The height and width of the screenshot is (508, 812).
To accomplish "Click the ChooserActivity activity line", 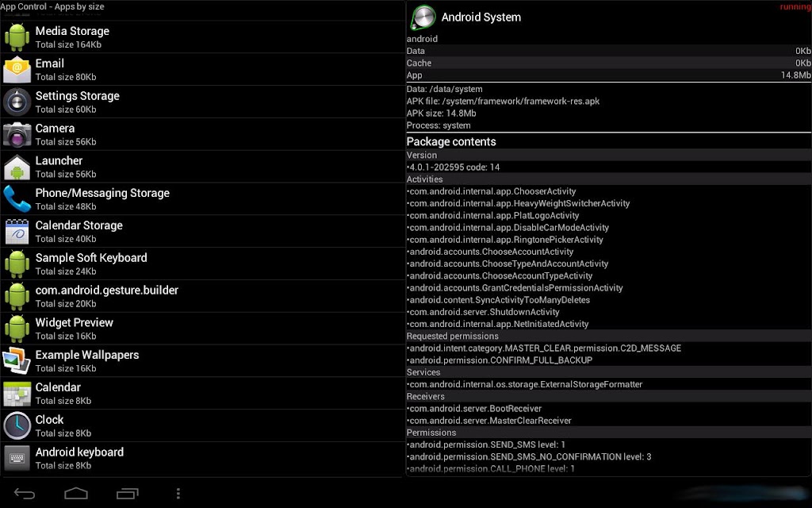I will coord(492,191).
